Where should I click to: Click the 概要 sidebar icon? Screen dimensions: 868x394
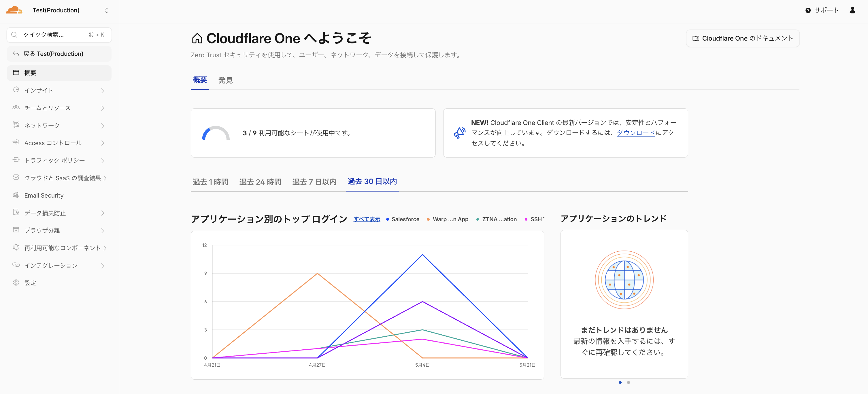click(16, 73)
